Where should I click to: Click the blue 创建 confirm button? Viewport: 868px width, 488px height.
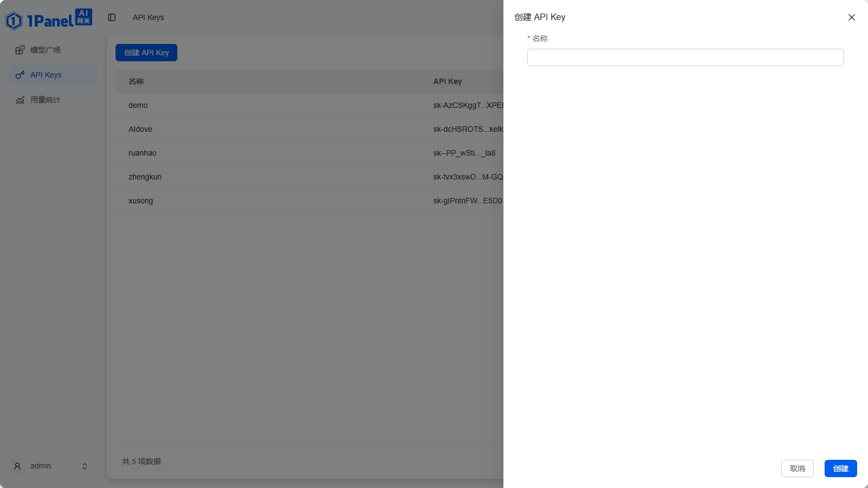point(840,468)
